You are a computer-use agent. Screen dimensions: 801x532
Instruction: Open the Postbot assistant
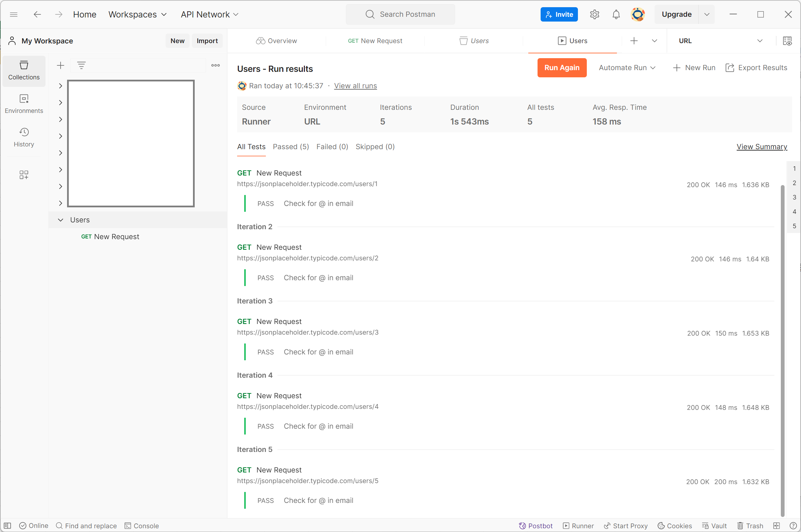coord(535,526)
